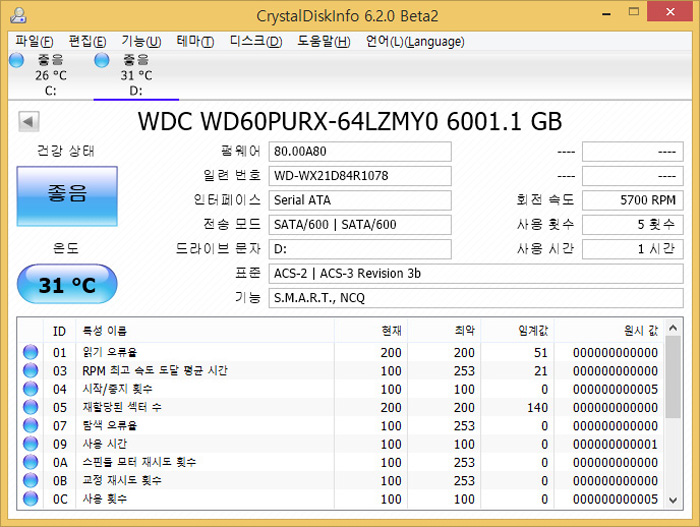
Task: Click the CrystalDiskInfo app icon in title bar
Action: click(x=18, y=15)
